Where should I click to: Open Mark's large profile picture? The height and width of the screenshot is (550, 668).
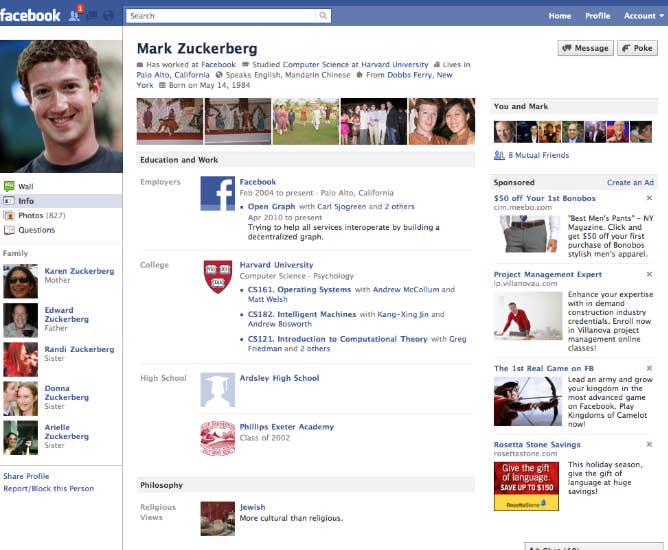point(61,107)
